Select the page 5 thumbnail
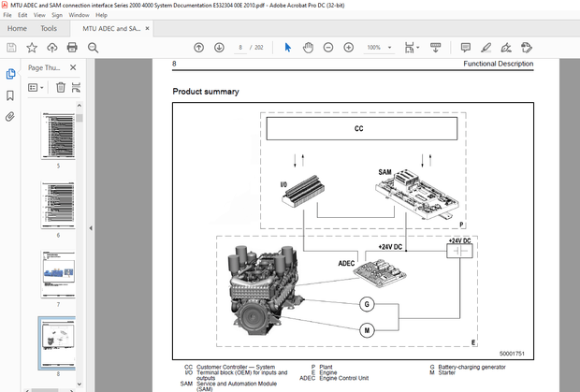This screenshot has width=580, height=392. pos(58,136)
